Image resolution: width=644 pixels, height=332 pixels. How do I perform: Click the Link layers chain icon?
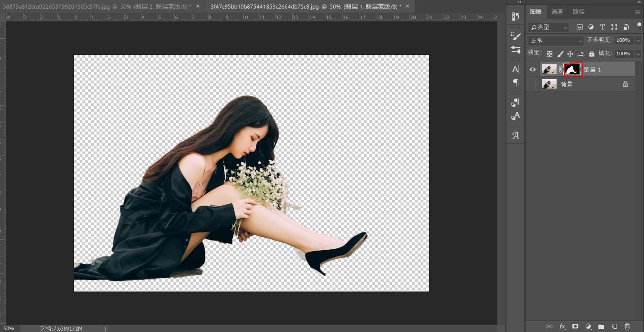coord(549,326)
